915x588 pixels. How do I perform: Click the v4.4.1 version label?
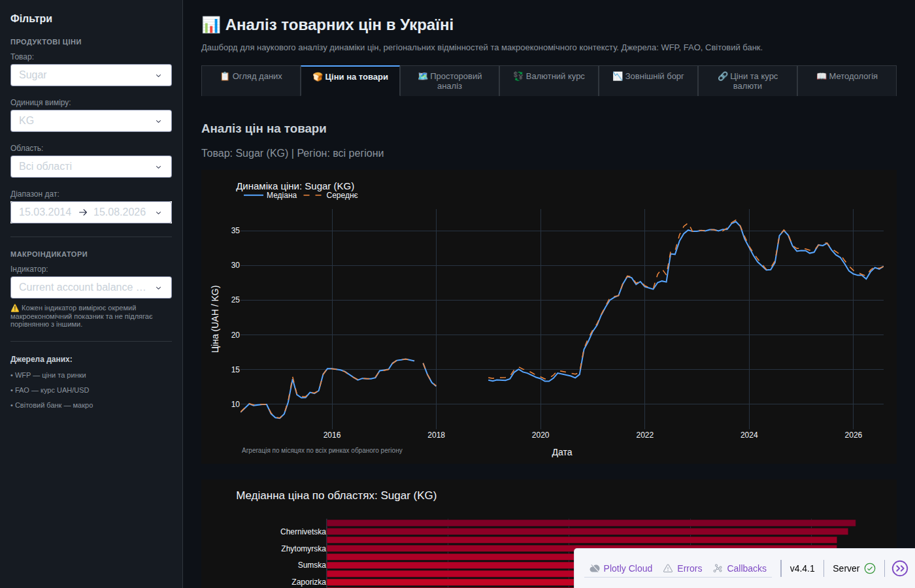[802, 568]
